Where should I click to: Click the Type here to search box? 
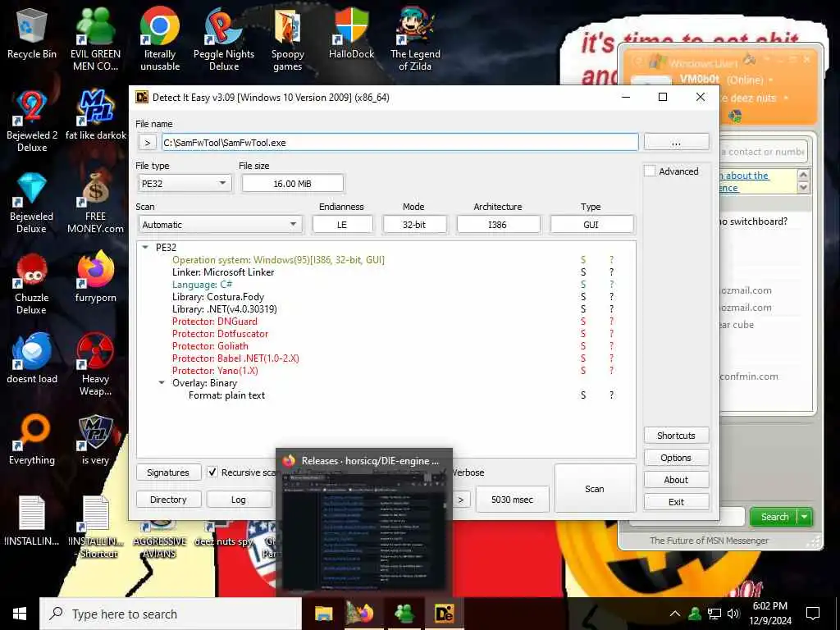[171, 614]
